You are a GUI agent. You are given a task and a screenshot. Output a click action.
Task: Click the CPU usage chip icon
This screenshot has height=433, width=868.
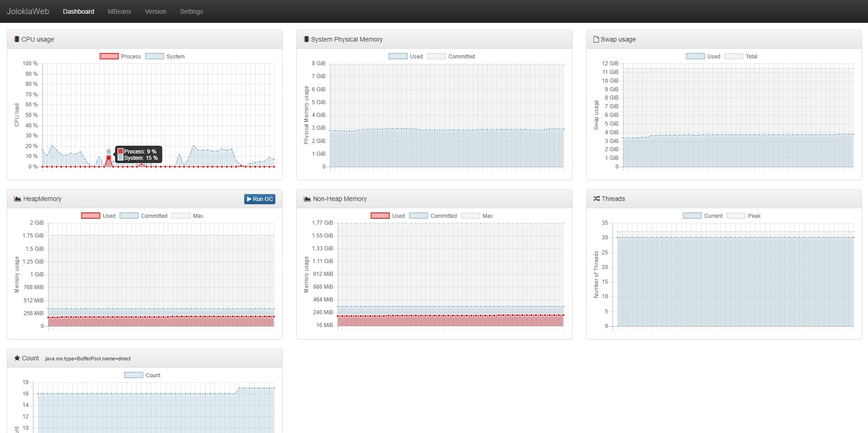click(x=17, y=39)
